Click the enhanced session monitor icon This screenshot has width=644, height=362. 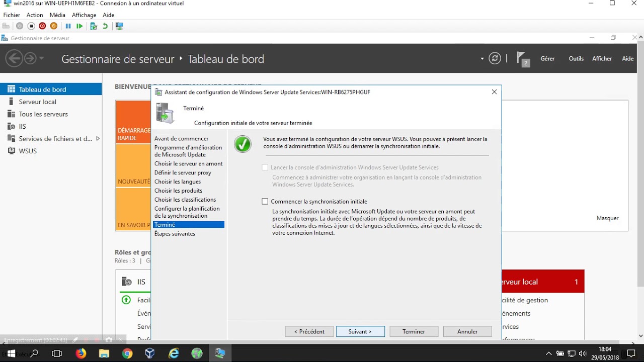point(119,26)
